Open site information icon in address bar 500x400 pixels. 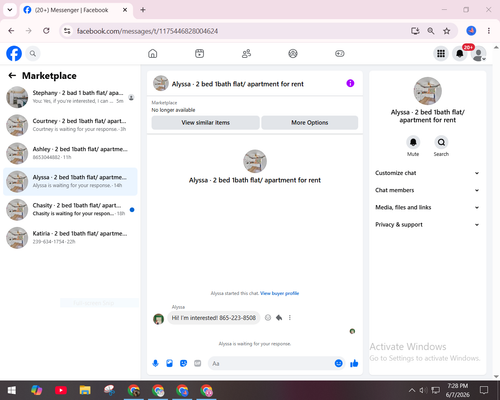pos(67,31)
